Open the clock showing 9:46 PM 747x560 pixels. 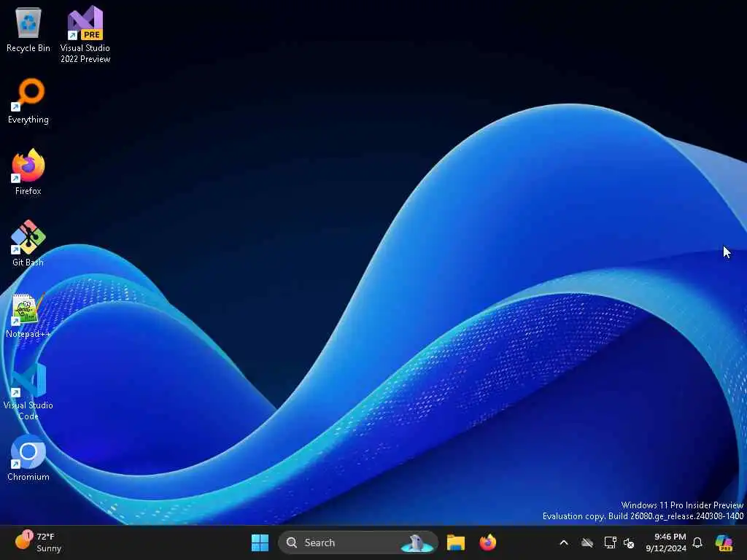tap(666, 542)
